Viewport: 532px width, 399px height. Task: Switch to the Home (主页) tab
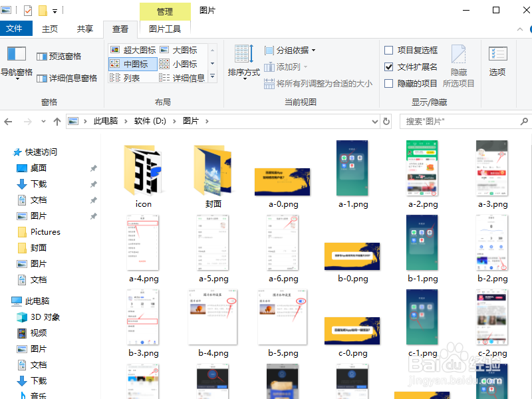point(49,29)
